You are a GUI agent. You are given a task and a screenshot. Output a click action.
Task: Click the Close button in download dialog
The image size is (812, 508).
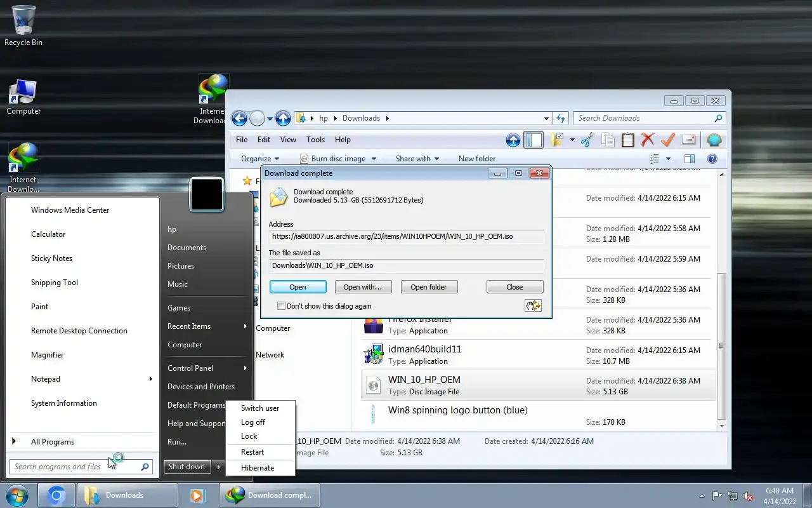[x=514, y=287]
